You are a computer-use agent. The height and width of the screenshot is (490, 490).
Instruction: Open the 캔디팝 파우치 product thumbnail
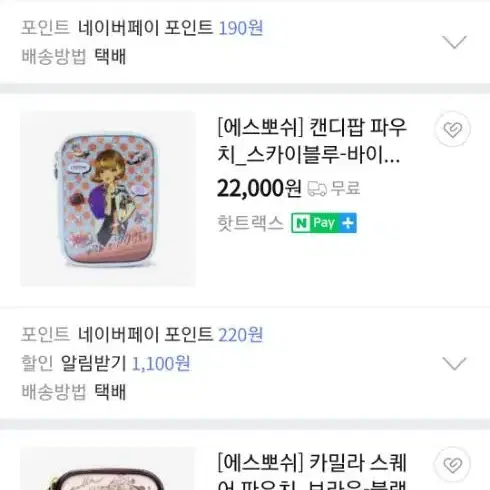coord(108,199)
